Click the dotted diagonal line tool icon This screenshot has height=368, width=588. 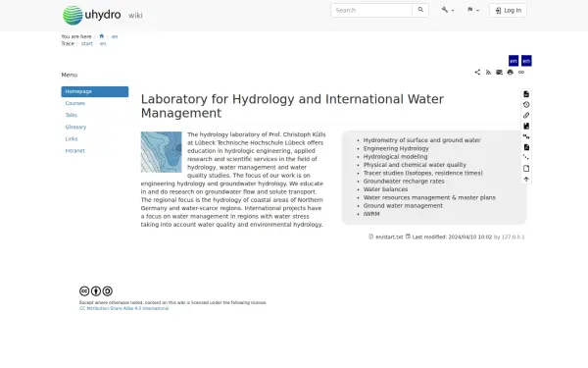[x=526, y=158]
